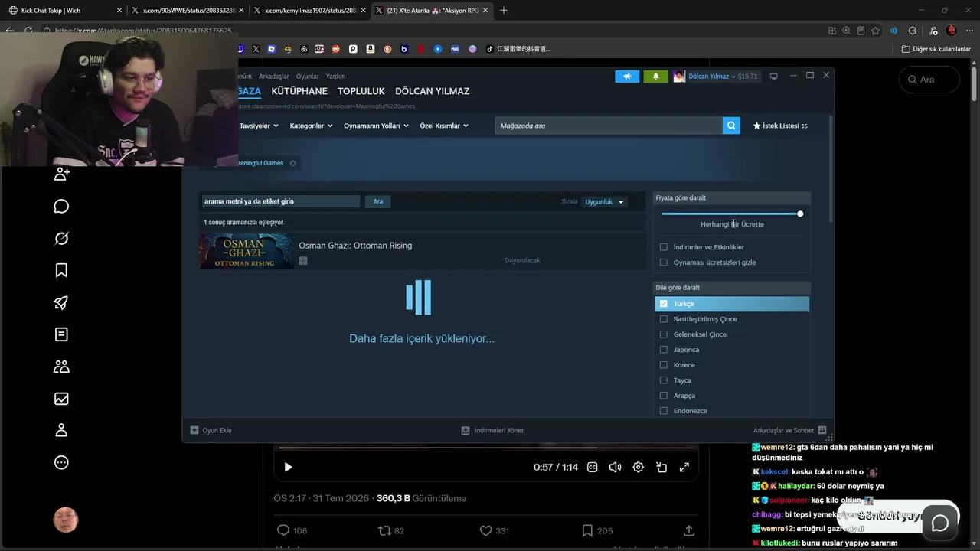Click the Ara search button

378,201
